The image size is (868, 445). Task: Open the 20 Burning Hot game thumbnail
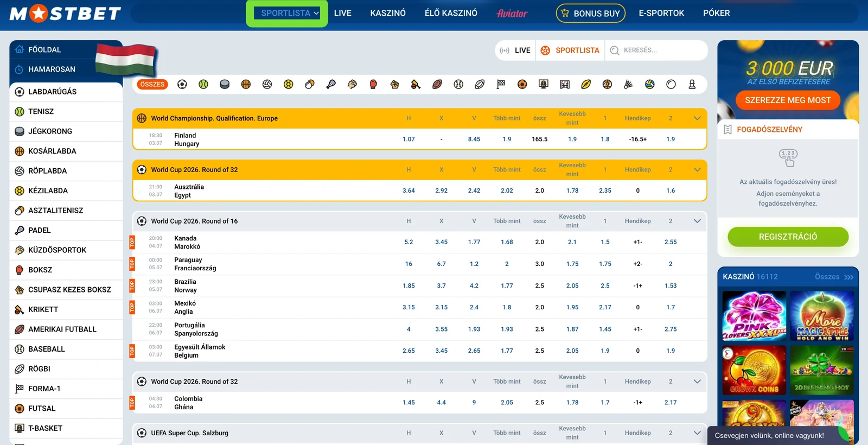click(822, 370)
